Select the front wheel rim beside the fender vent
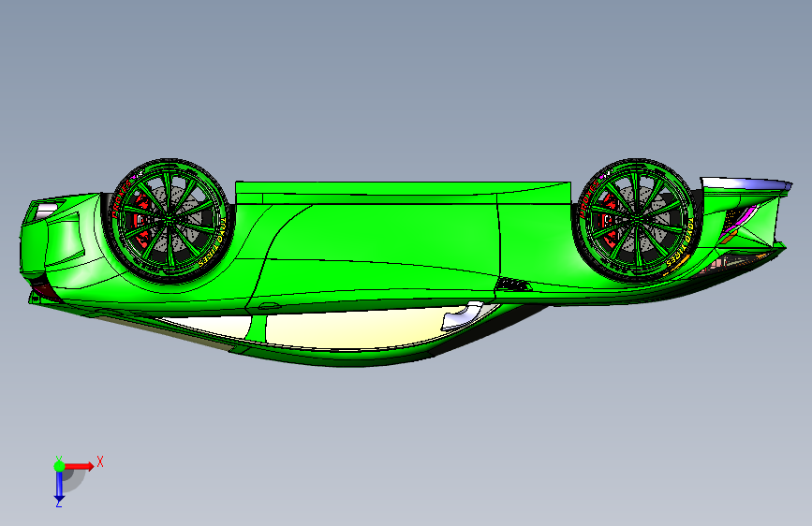The width and height of the screenshot is (812, 526). [637, 220]
